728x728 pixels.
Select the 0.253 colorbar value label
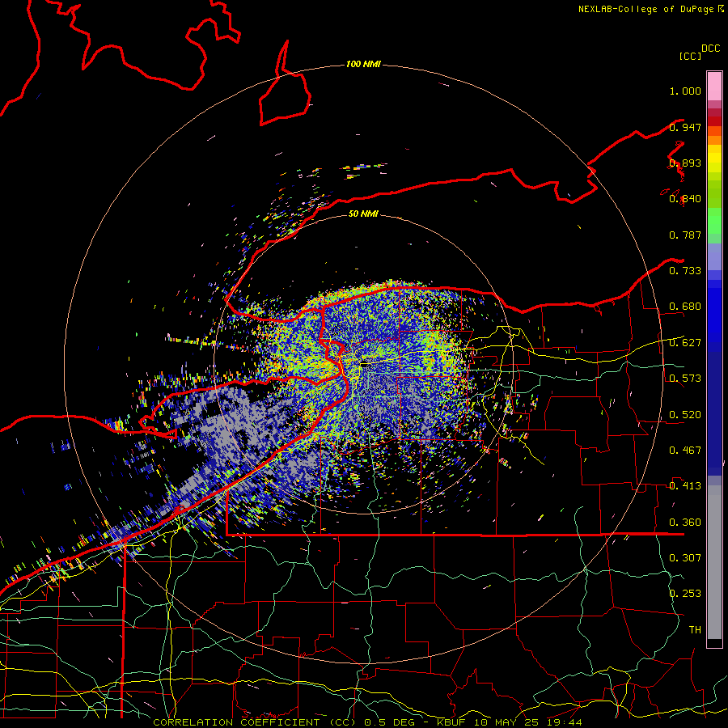685,594
